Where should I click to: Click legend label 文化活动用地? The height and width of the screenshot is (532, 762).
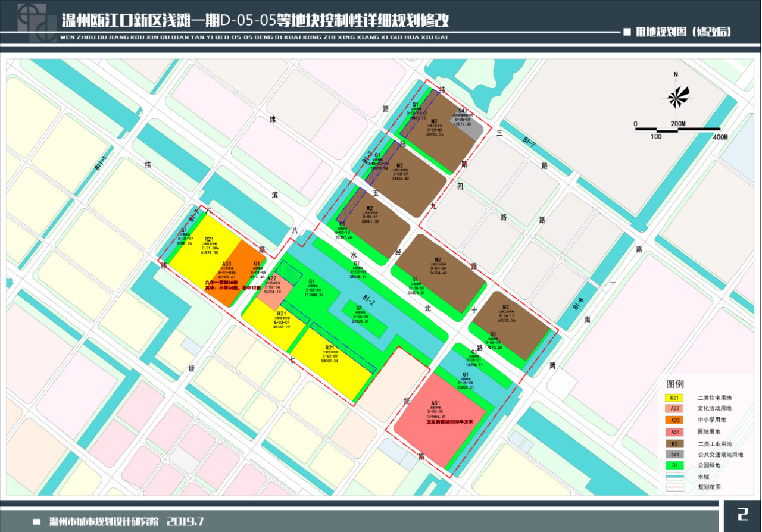tap(715, 409)
